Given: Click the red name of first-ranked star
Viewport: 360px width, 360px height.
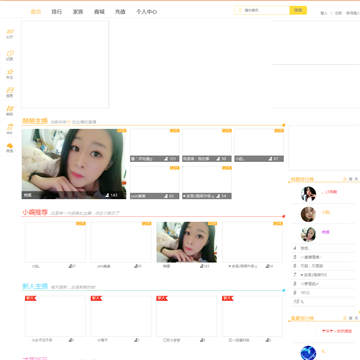Looking at the screenshot, I should (x=329, y=192).
